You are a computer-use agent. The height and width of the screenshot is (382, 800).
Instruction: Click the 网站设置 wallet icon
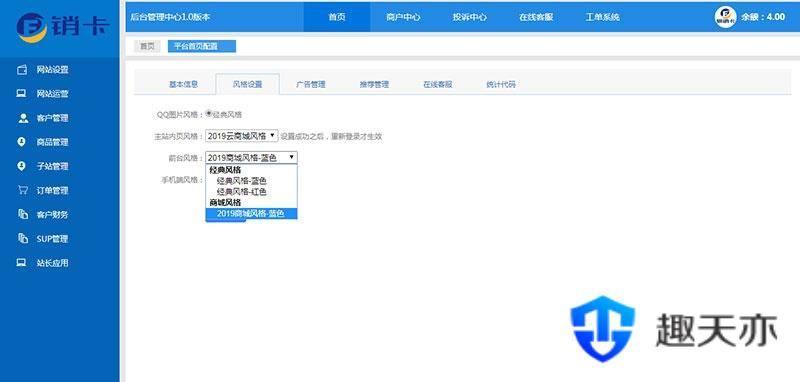click(22, 70)
